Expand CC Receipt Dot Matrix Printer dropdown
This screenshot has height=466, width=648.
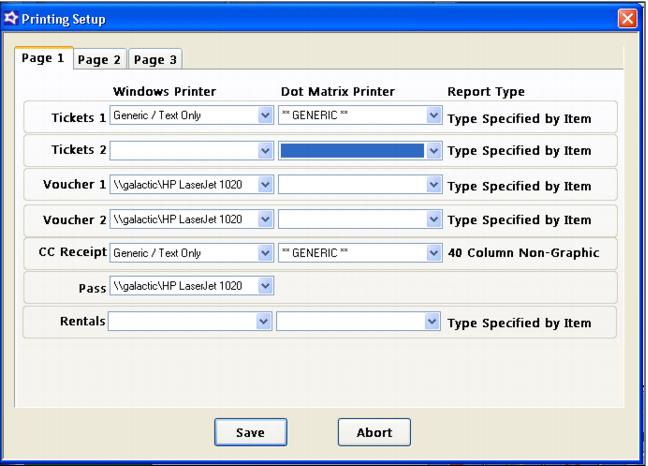(433, 253)
